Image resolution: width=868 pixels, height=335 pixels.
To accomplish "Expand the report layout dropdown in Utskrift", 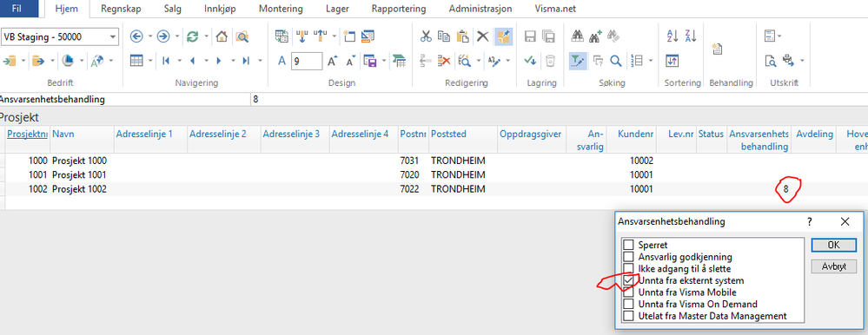I will (x=780, y=36).
